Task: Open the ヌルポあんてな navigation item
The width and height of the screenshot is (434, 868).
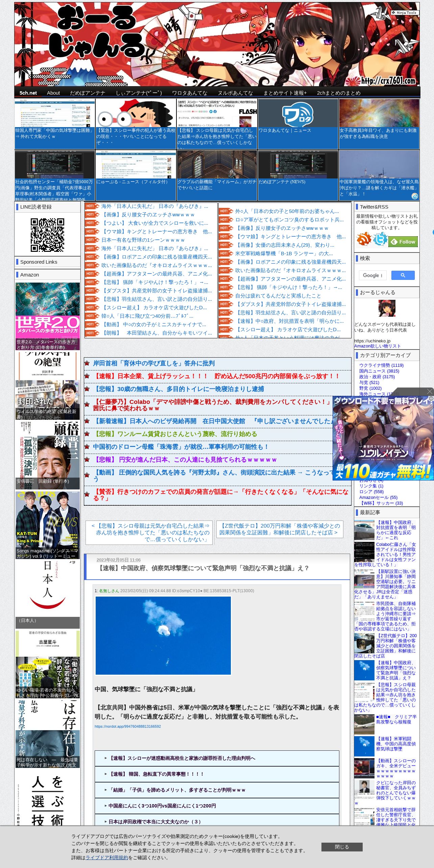Action: click(x=235, y=93)
